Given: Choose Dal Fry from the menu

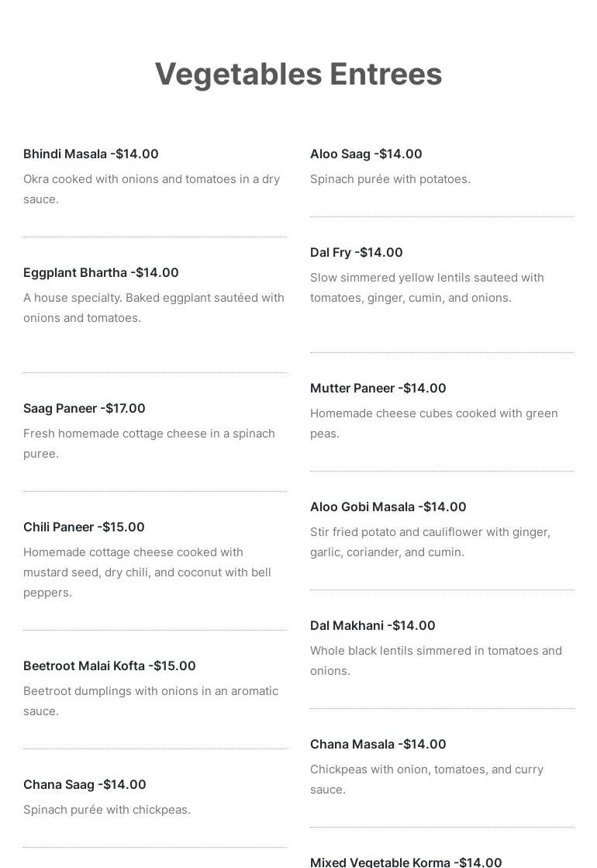Looking at the screenshot, I should tap(356, 252).
